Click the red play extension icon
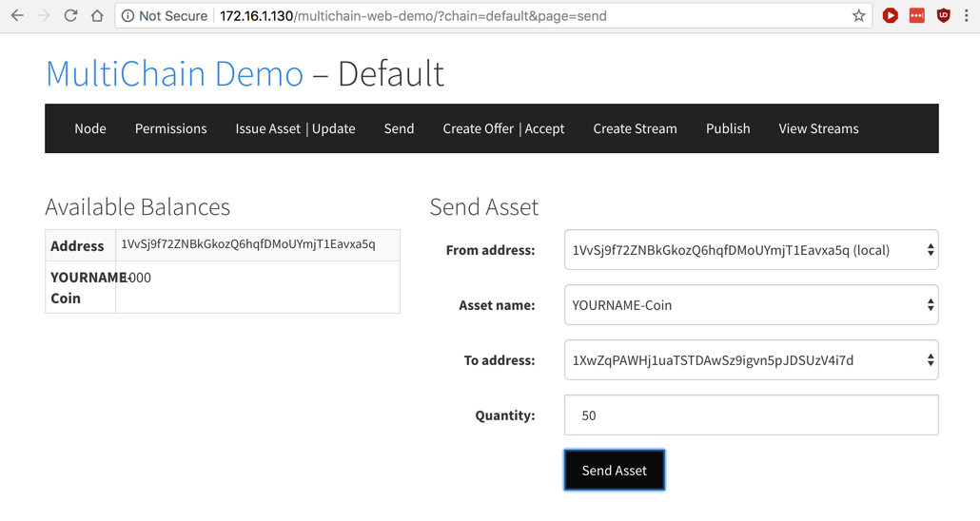The width and height of the screenshot is (980, 521). tap(891, 15)
